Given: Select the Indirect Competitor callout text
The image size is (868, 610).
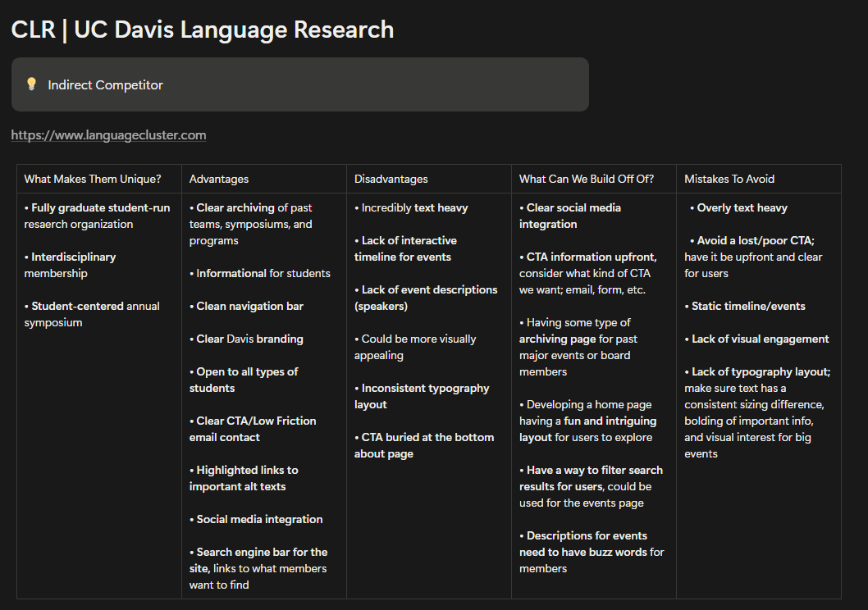Looking at the screenshot, I should point(105,84).
